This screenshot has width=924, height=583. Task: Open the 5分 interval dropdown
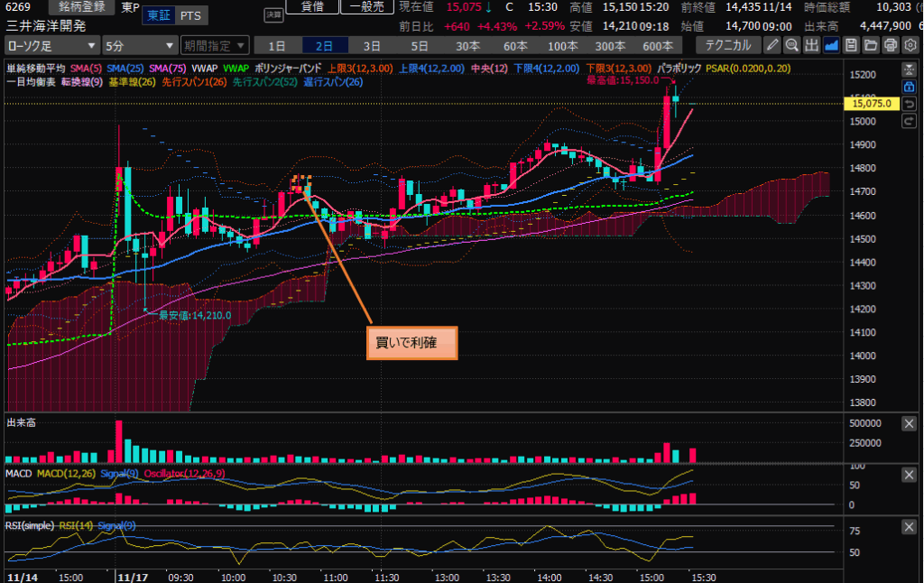(x=139, y=45)
